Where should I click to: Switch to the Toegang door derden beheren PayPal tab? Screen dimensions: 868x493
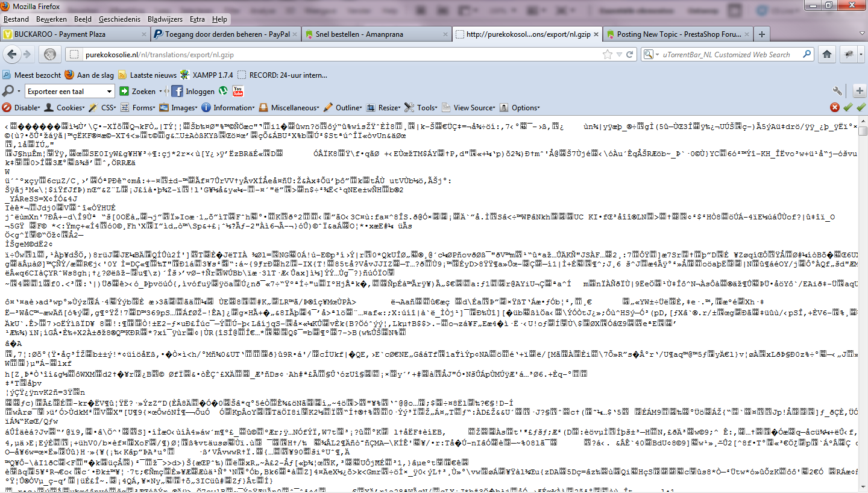coord(225,34)
